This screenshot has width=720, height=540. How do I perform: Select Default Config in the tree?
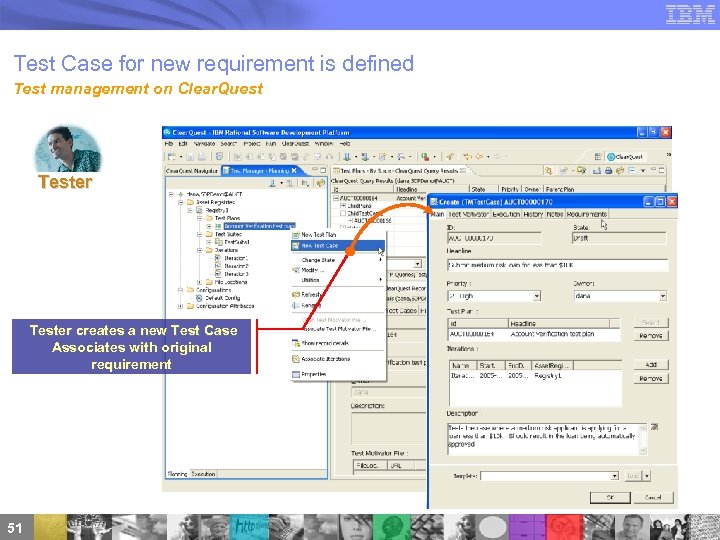[222, 298]
